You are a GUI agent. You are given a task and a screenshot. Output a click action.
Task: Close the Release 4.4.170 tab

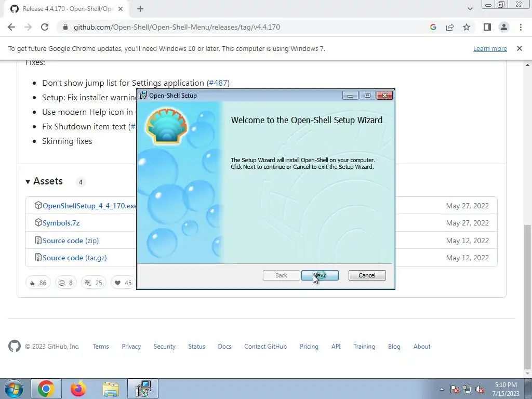[121, 9]
